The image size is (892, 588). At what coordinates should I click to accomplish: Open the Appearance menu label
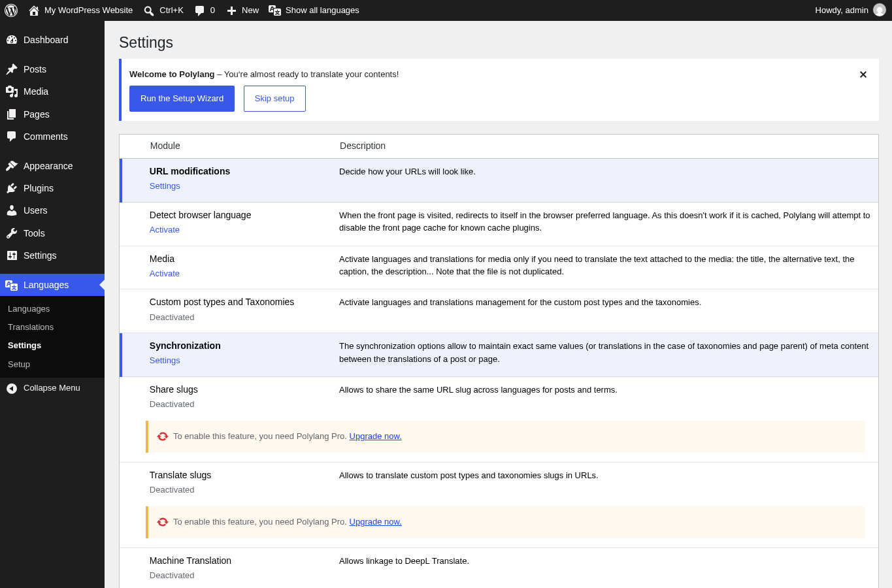[x=48, y=166]
